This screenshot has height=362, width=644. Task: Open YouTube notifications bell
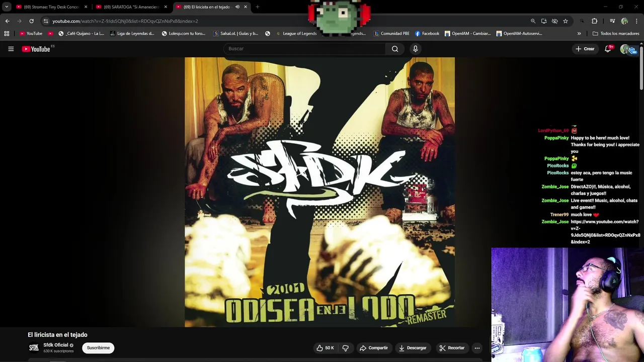[x=608, y=49]
